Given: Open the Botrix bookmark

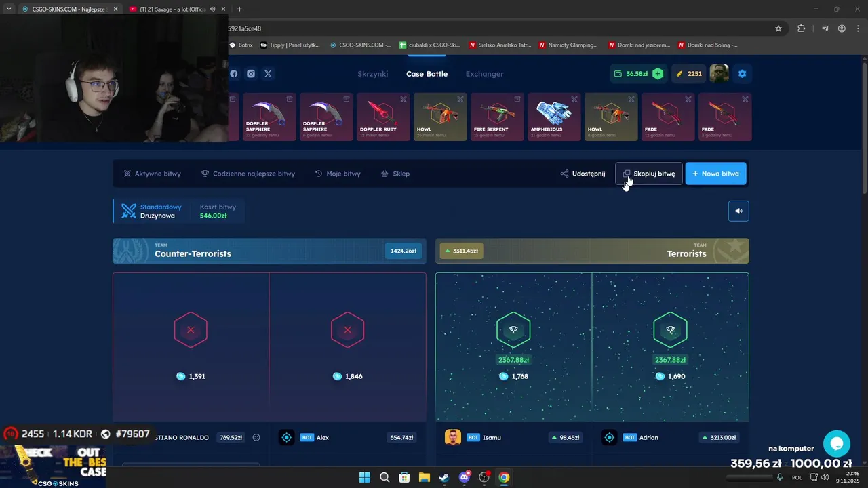Looking at the screenshot, I should [241, 45].
